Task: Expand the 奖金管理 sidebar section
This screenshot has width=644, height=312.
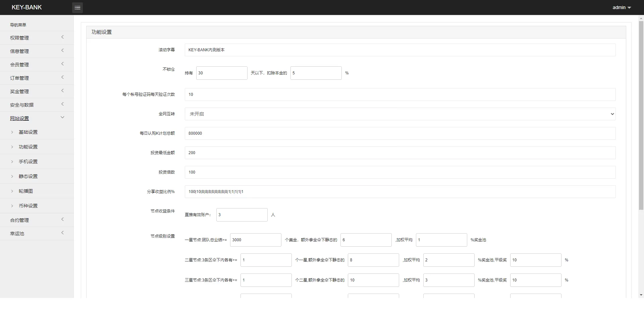Action: click(37, 91)
